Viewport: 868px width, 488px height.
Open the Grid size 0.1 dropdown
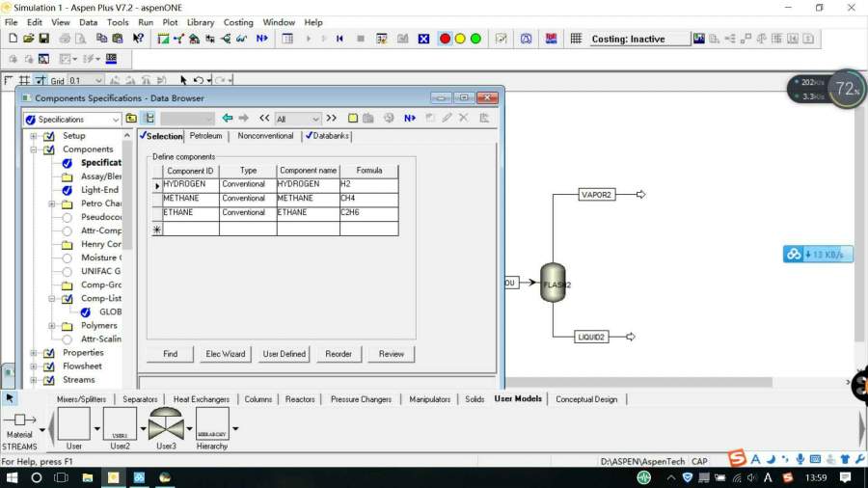(98, 81)
